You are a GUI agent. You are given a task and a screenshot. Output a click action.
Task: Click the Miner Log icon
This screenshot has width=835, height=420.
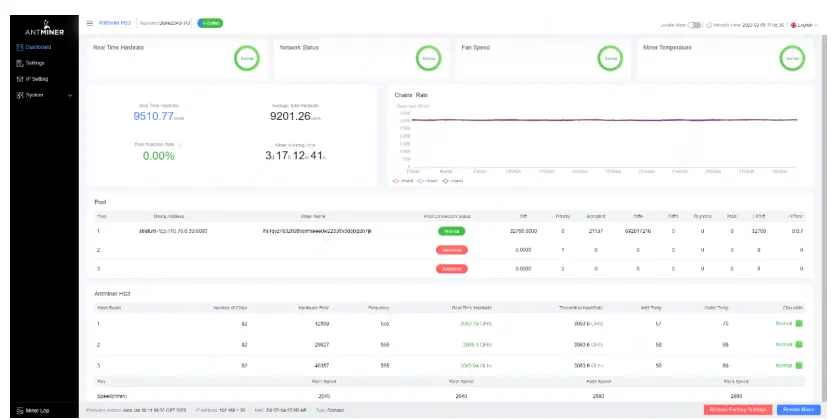[20, 410]
